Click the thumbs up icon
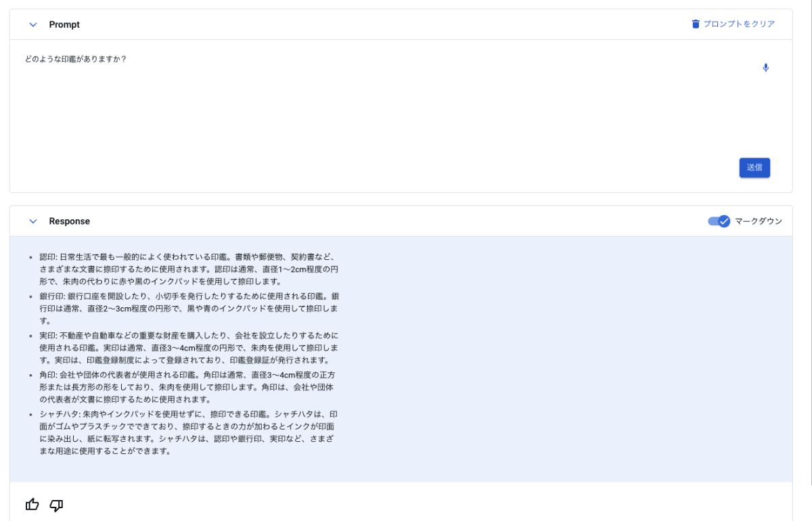 (32, 504)
